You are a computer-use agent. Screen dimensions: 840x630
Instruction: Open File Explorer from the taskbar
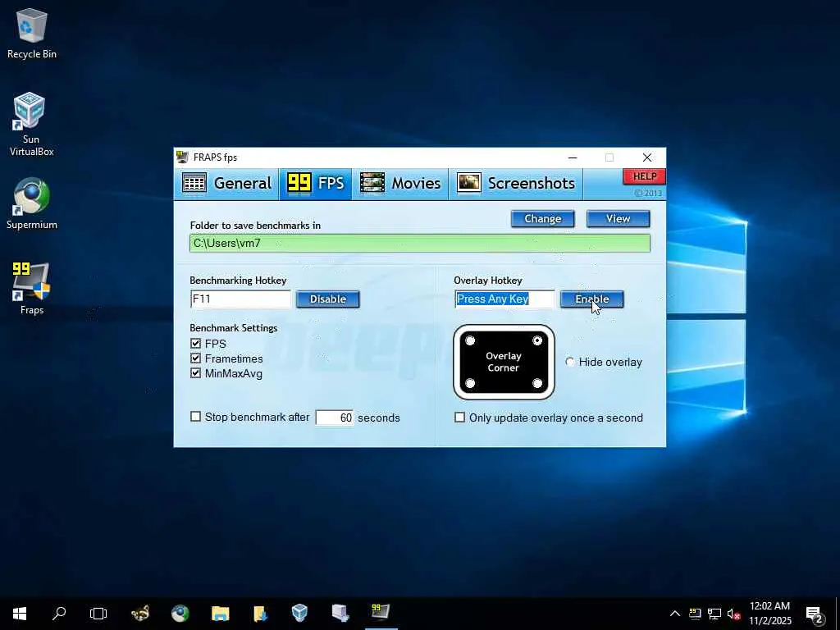click(220, 614)
